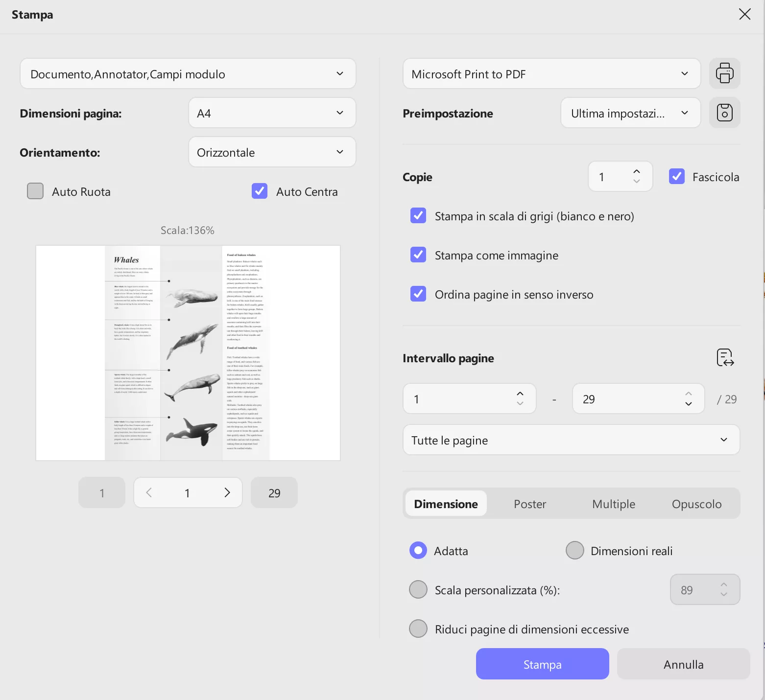Open the Tutte le pagine dropdown

571,440
